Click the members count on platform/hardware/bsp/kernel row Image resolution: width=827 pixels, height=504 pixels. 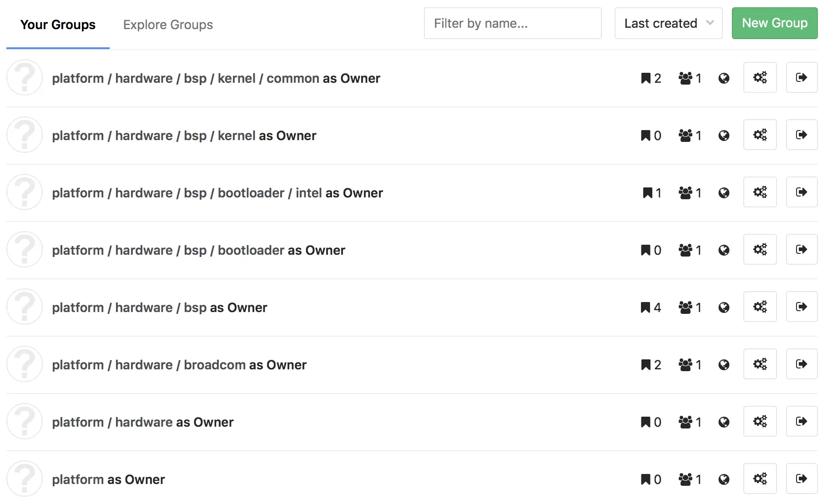pyautogui.click(x=689, y=135)
